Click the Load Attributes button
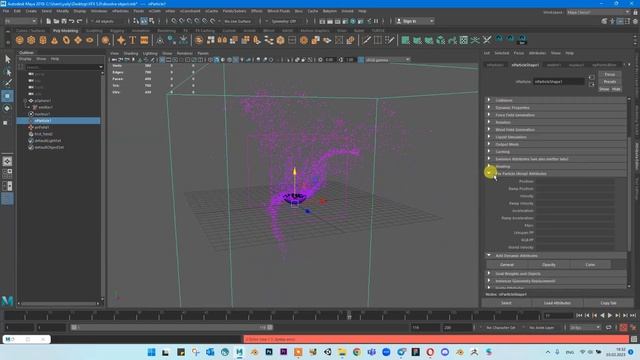 (x=557, y=303)
